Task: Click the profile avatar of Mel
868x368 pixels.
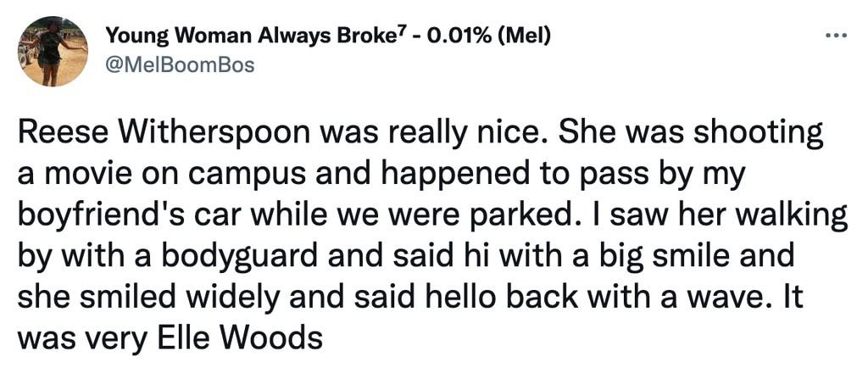Action: point(53,52)
